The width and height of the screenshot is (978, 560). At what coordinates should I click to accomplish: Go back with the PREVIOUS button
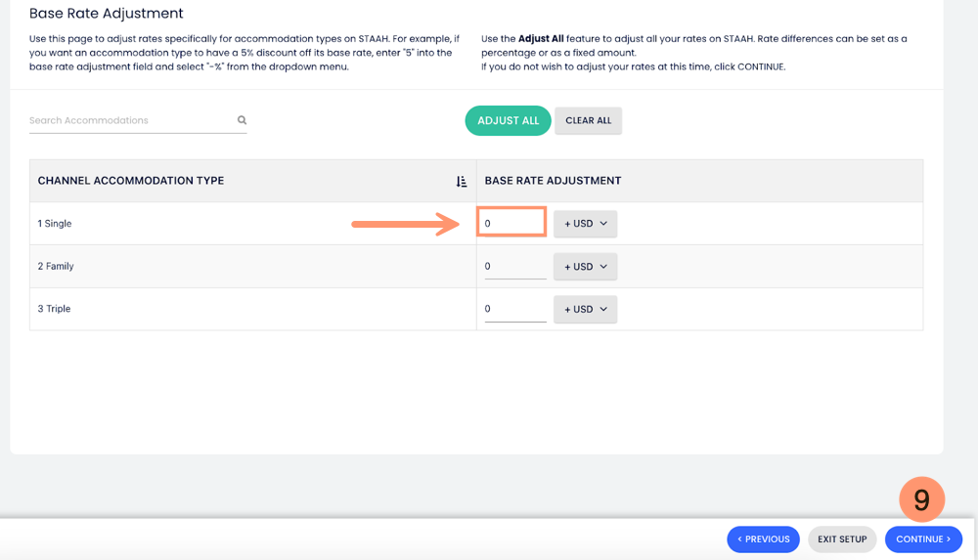point(763,539)
